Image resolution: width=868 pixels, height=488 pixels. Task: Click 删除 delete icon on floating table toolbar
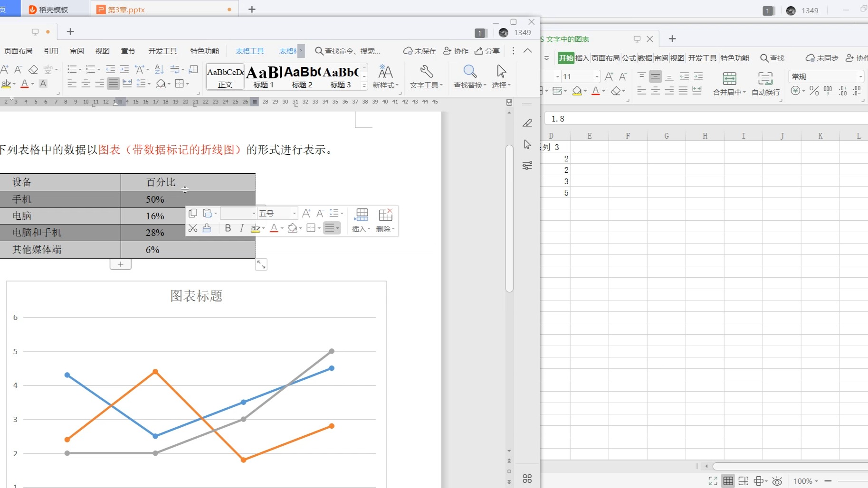tap(386, 220)
